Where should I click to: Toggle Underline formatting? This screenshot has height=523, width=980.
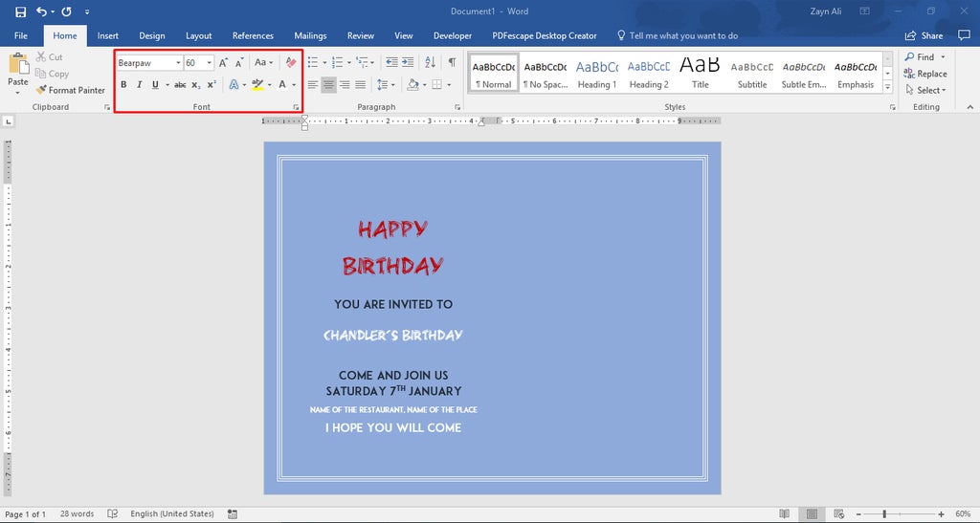[155, 85]
